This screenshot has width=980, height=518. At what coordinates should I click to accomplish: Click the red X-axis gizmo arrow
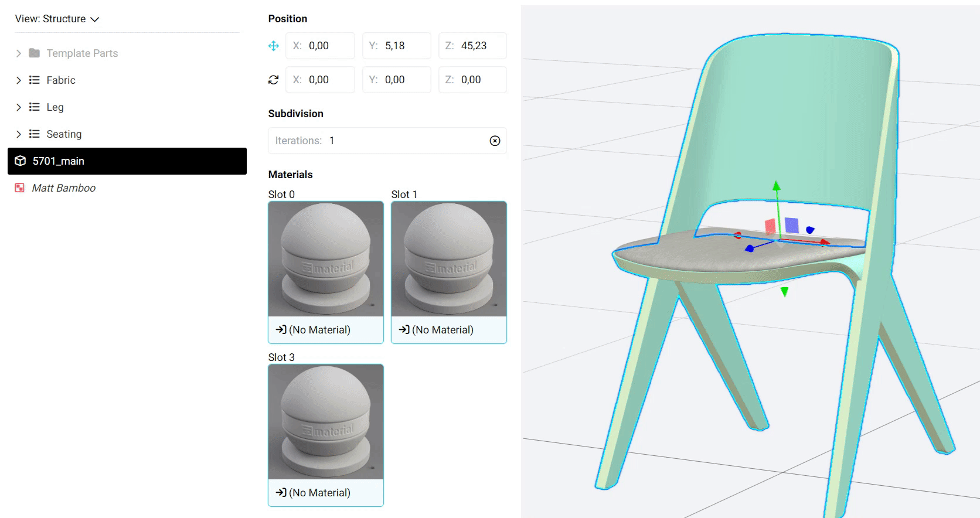tap(824, 241)
